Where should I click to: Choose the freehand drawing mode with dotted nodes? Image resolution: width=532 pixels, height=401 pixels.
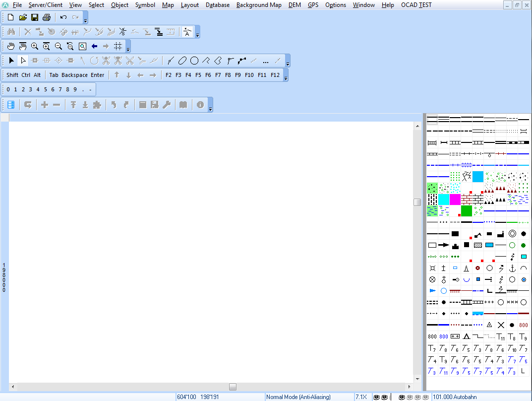pos(241,61)
